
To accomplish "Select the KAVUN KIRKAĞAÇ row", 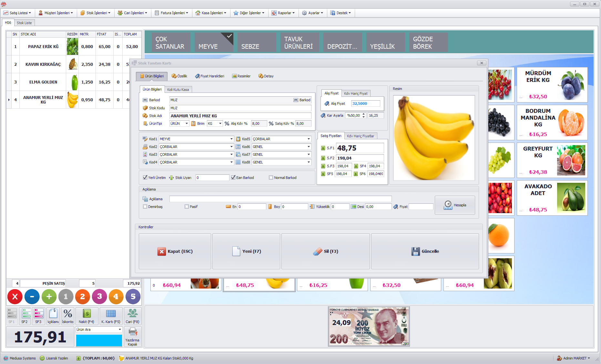I will (68, 64).
